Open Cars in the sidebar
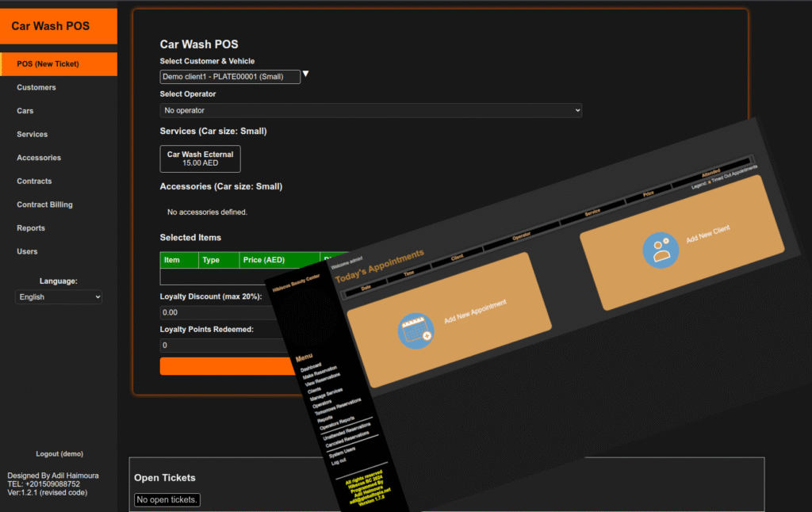Image resolution: width=812 pixels, height=512 pixels. (25, 111)
